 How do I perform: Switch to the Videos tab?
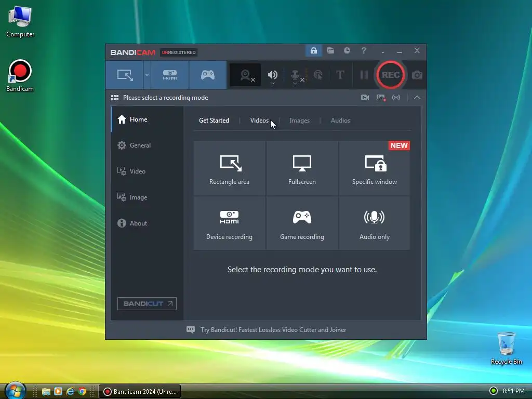(259, 121)
